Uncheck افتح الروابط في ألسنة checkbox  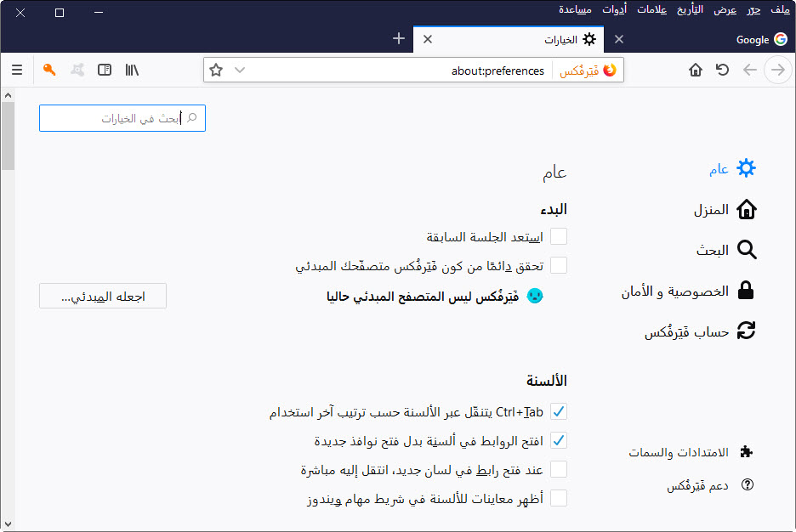coord(559,440)
